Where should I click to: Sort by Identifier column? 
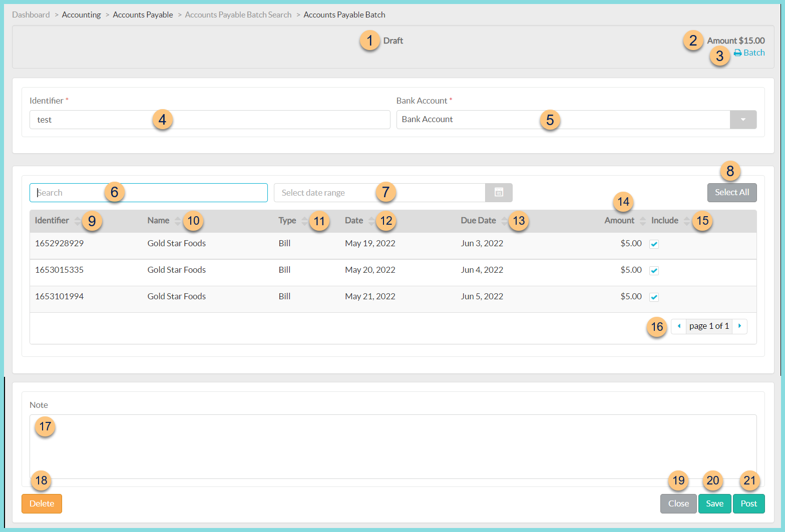pyautogui.click(x=77, y=221)
